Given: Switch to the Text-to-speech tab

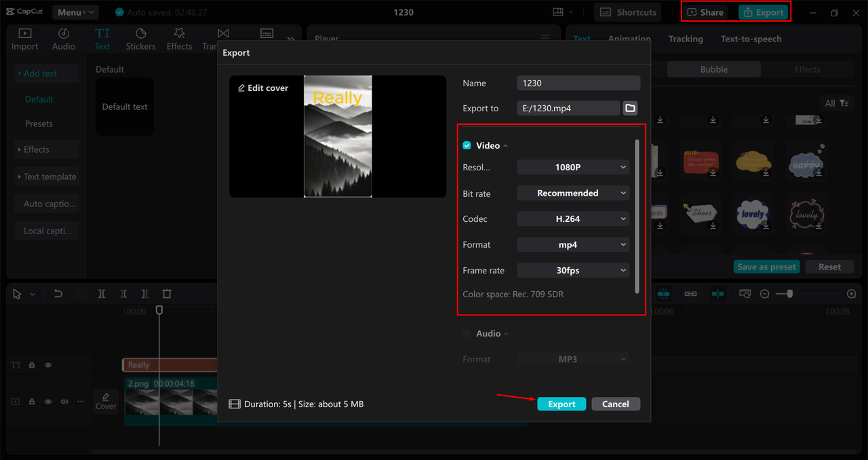Looking at the screenshot, I should 751,39.
